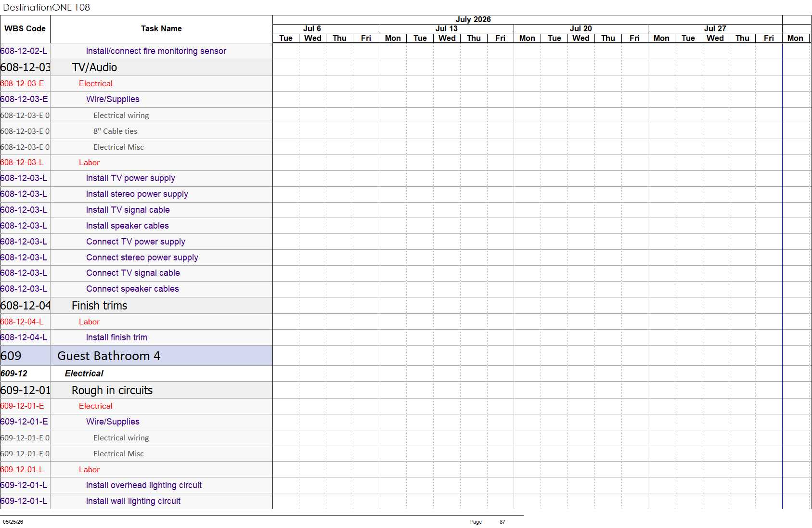Click the DestinationONE 108 title text

tap(46, 8)
